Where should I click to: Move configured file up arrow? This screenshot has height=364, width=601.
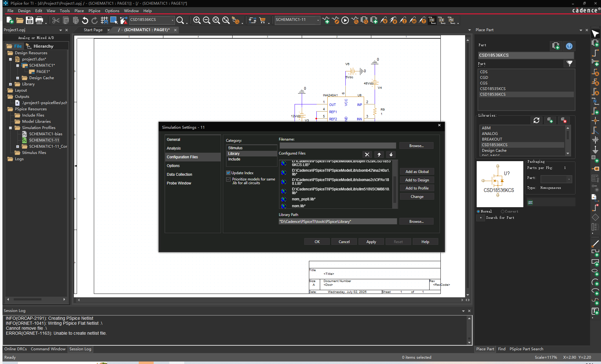point(379,155)
